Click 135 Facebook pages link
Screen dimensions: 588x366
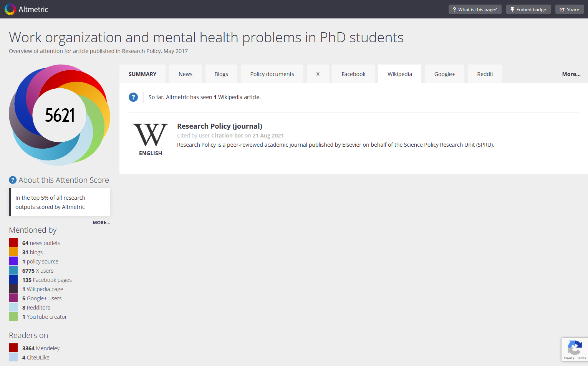(x=47, y=280)
